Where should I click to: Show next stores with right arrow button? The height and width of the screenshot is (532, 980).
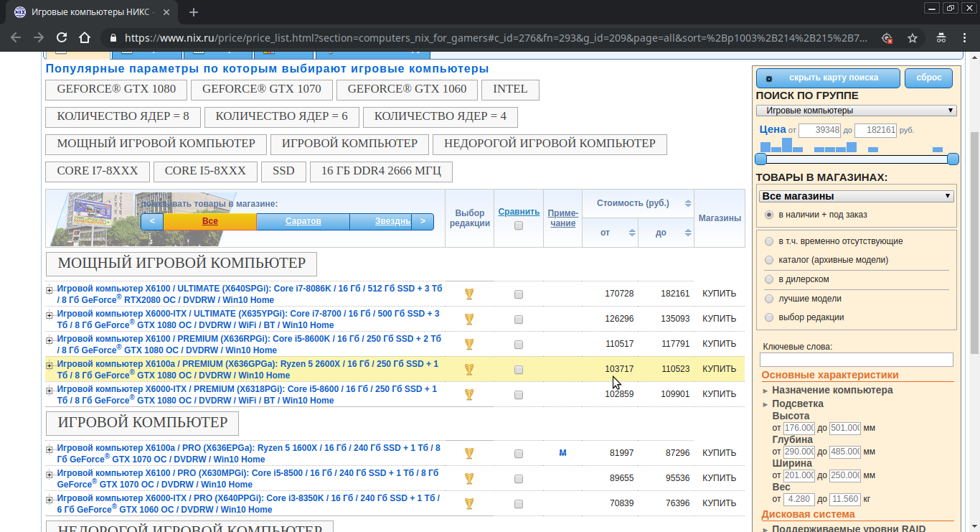click(x=423, y=221)
